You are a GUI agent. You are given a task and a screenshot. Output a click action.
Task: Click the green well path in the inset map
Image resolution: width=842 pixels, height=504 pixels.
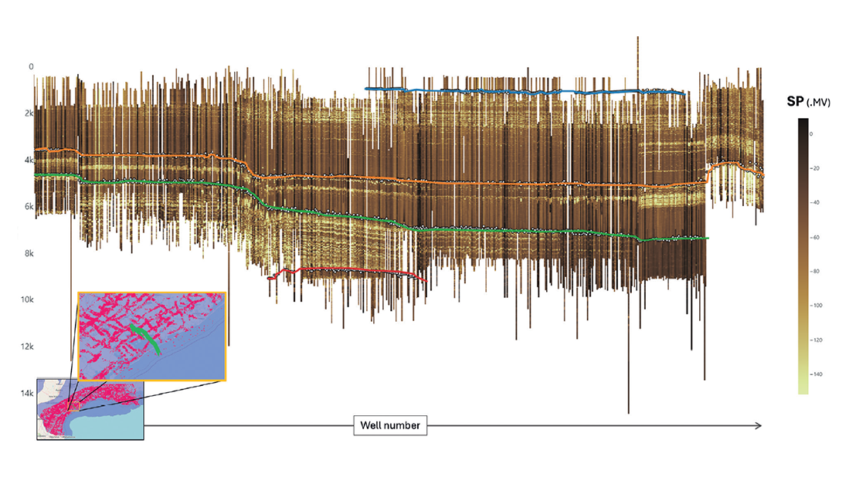tap(144, 338)
